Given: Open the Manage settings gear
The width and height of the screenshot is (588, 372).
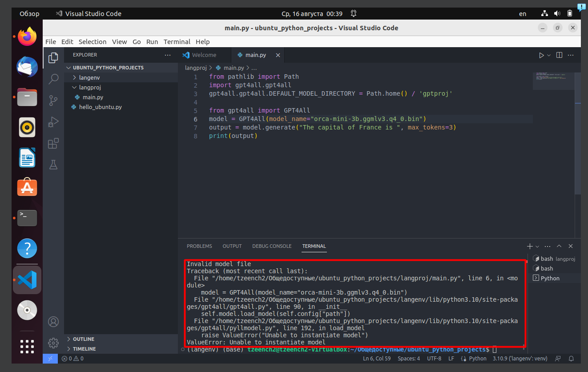Looking at the screenshot, I should [53, 343].
